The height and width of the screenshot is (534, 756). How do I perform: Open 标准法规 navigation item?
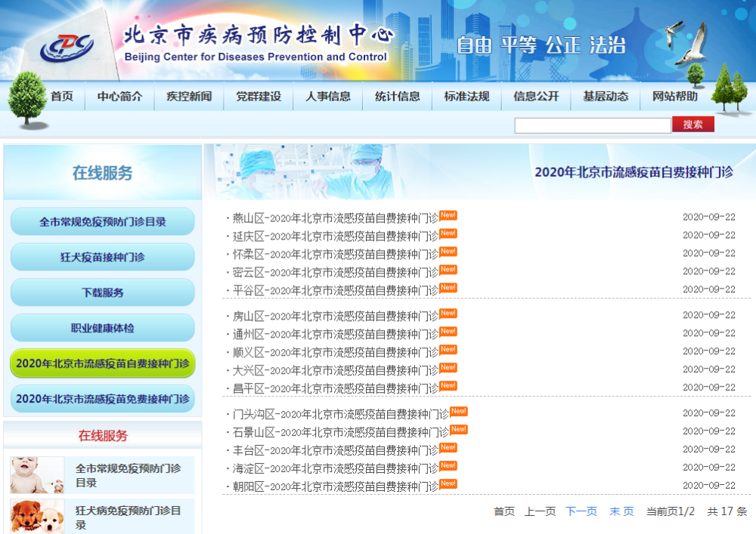pos(466,97)
